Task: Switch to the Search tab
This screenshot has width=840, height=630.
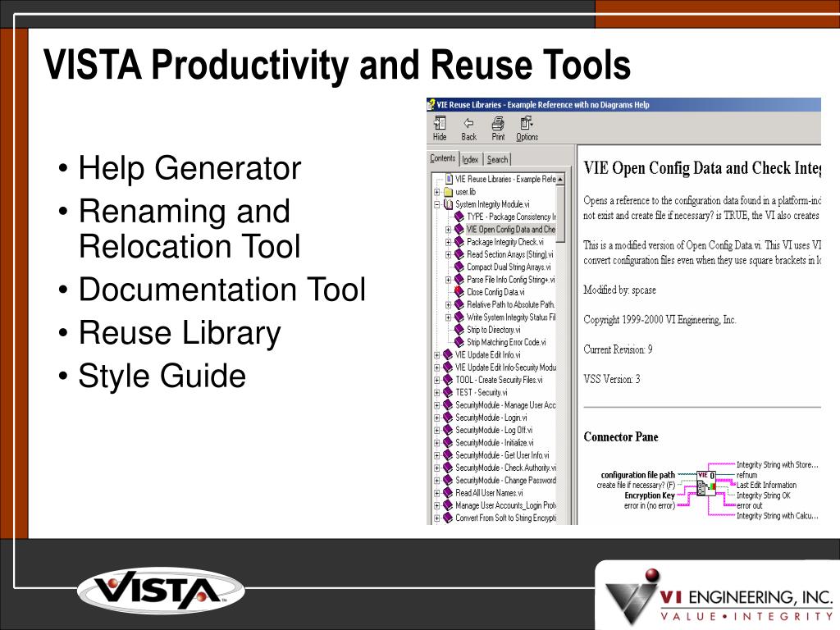Action: (497, 160)
